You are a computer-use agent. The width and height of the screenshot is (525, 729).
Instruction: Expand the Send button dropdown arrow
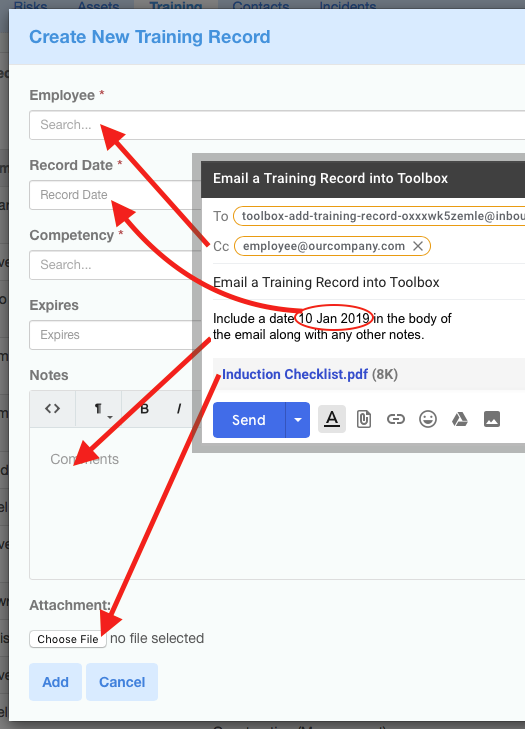tap(298, 420)
